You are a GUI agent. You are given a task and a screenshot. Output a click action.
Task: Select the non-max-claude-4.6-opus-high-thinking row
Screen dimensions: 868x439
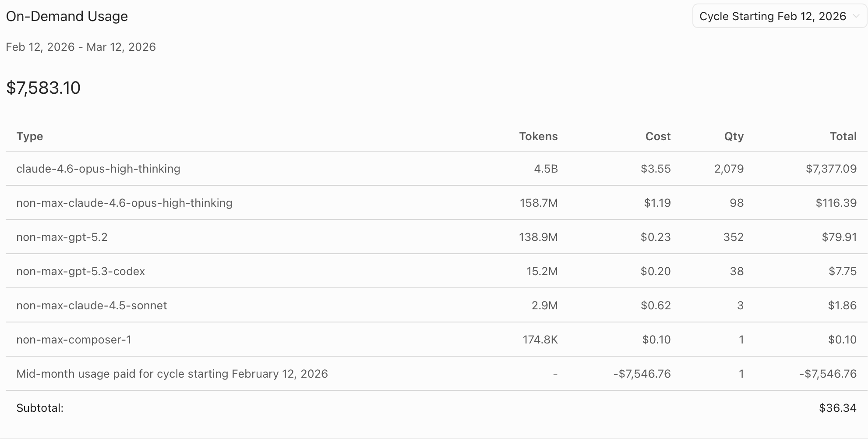436,203
